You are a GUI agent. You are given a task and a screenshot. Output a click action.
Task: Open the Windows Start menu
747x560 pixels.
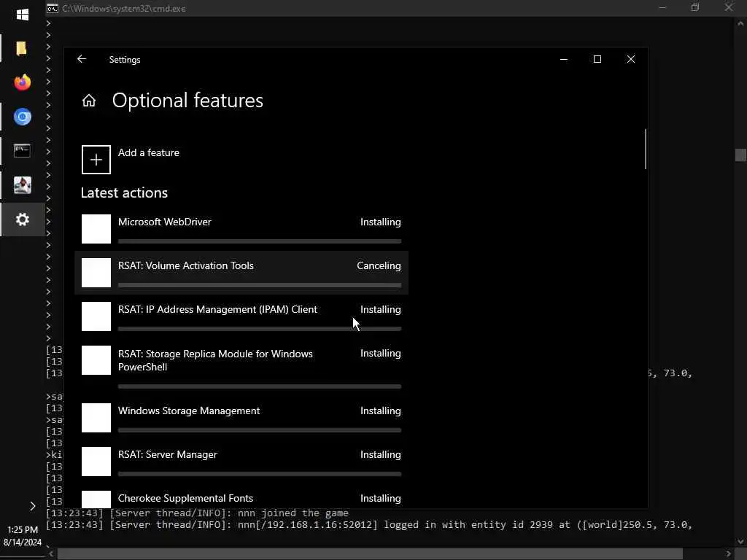click(x=23, y=15)
